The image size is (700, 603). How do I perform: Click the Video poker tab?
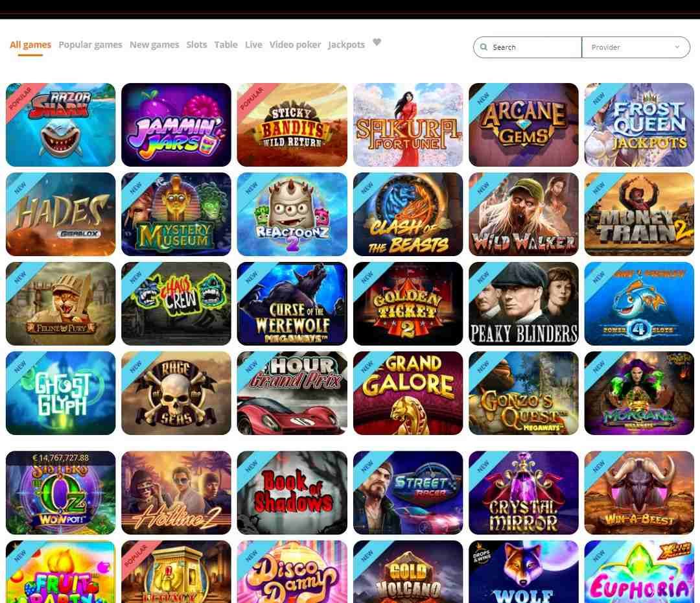(x=295, y=45)
